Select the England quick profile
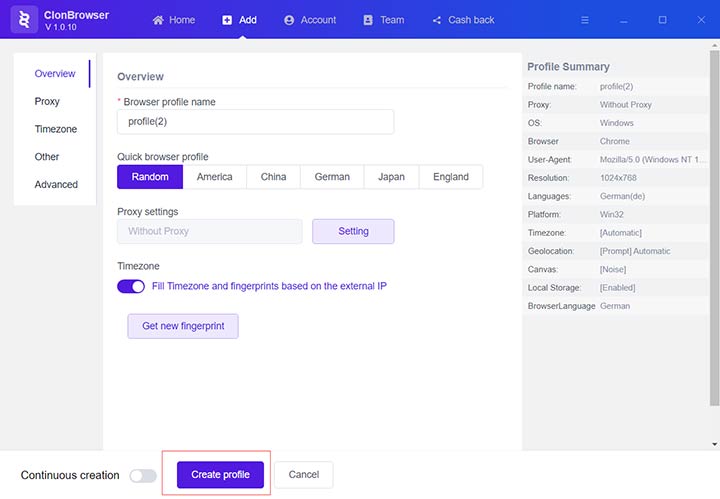Image resolution: width=720 pixels, height=499 pixels. [451, 177]
